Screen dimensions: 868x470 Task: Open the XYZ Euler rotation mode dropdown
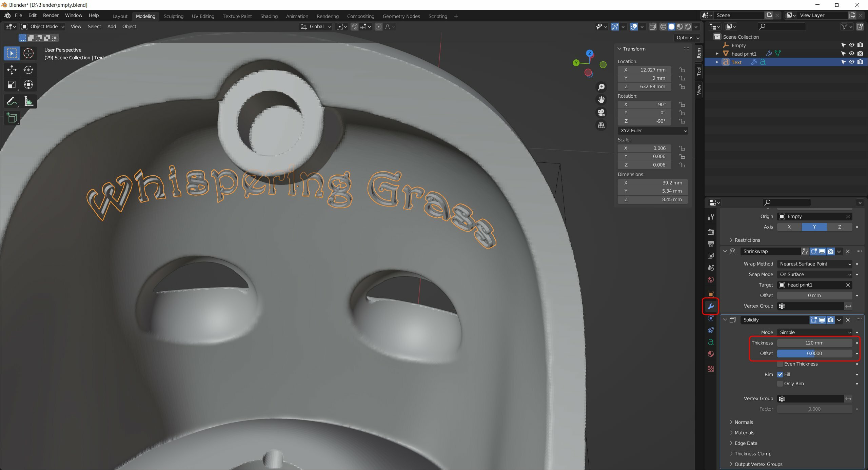click(x=653, y=131)
